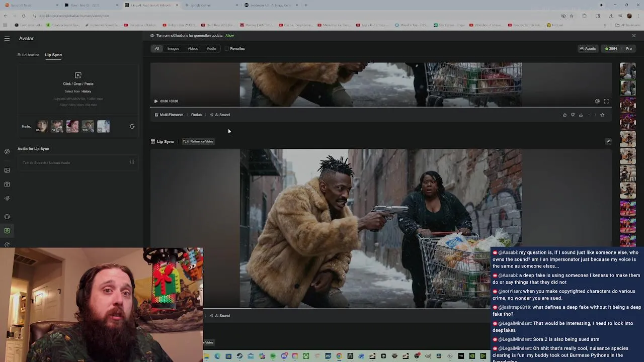644x362 pixels.
Task: Choose the first hint thumbnail
Action: coord(42,126)
